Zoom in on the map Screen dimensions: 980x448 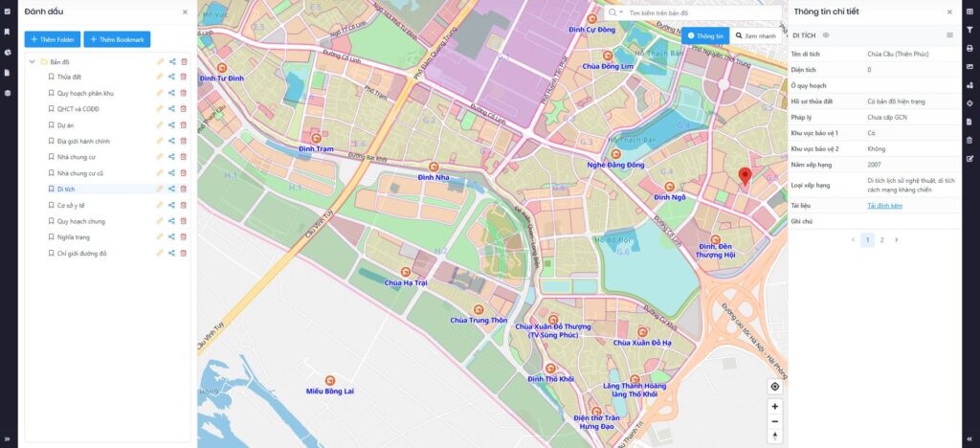click(775, 406)
